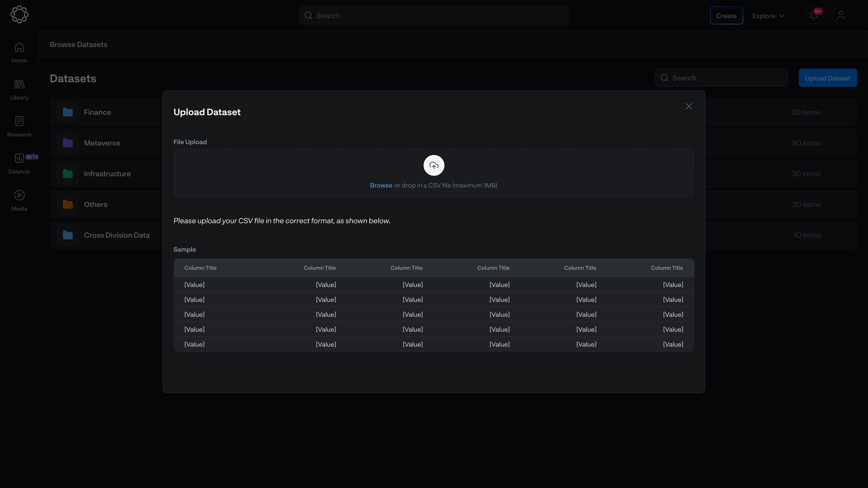
Task: Click the cloud upload icon
Action: [x=434, y=165]
